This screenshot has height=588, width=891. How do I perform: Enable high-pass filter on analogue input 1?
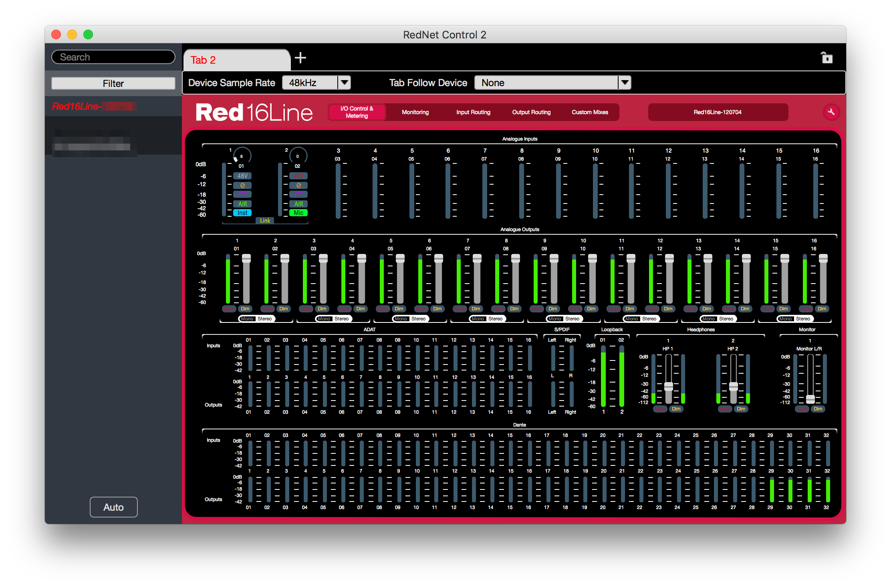242,194
